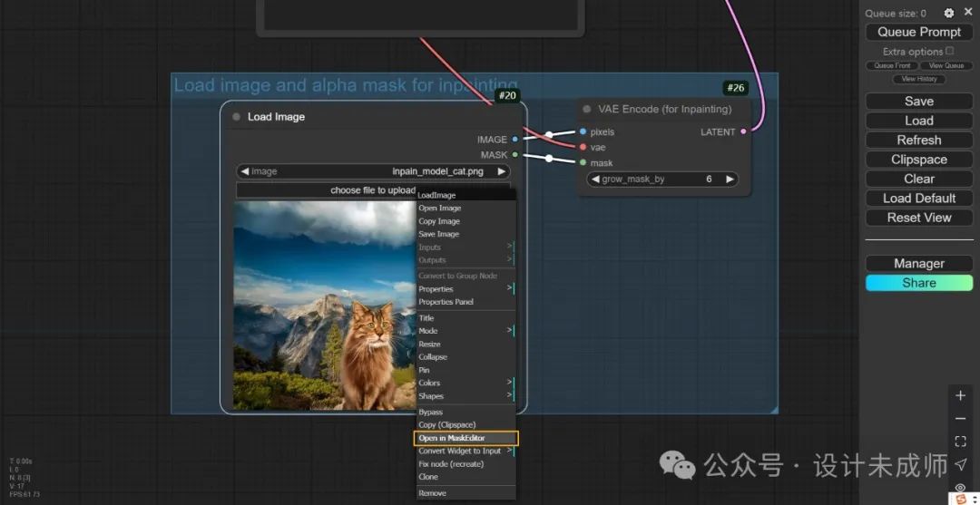Choose Remove in context menu
Screen dimensions: 980x505
click(465, 493)
